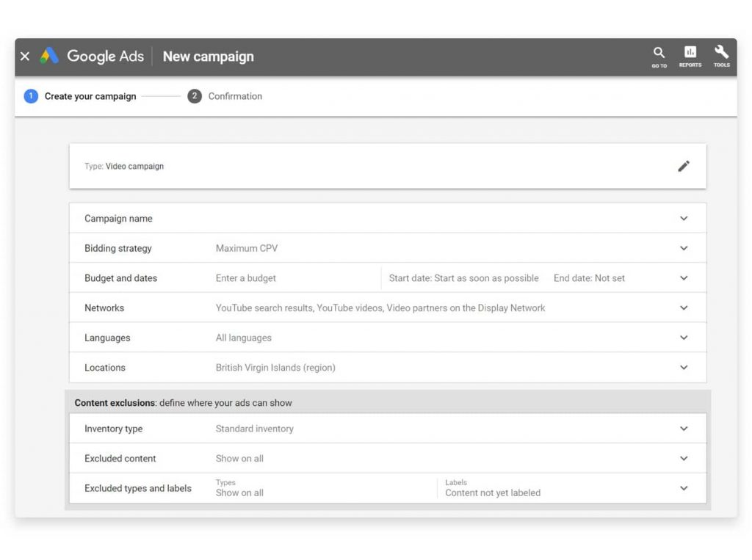This screenshot has width=752, height=560.
Task: Click Show on all for Excluded content
Action: coord(239,459)
